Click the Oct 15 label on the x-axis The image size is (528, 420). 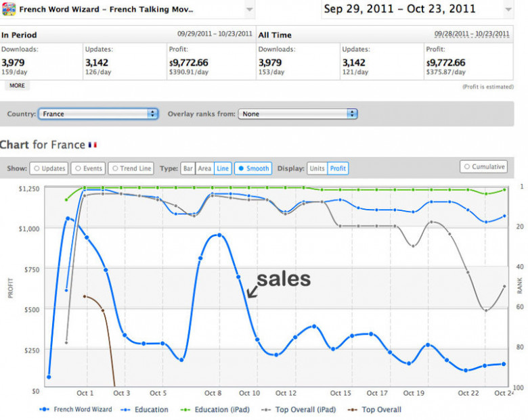(340, 393)
